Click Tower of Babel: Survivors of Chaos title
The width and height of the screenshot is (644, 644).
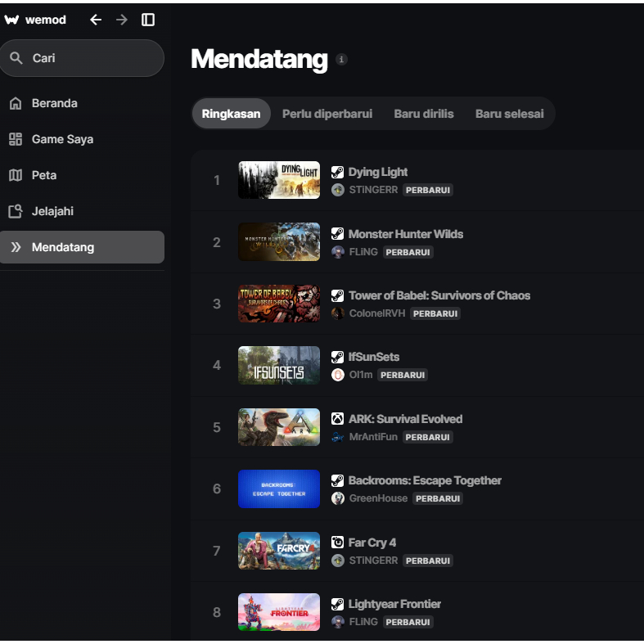tap(439, 295)
